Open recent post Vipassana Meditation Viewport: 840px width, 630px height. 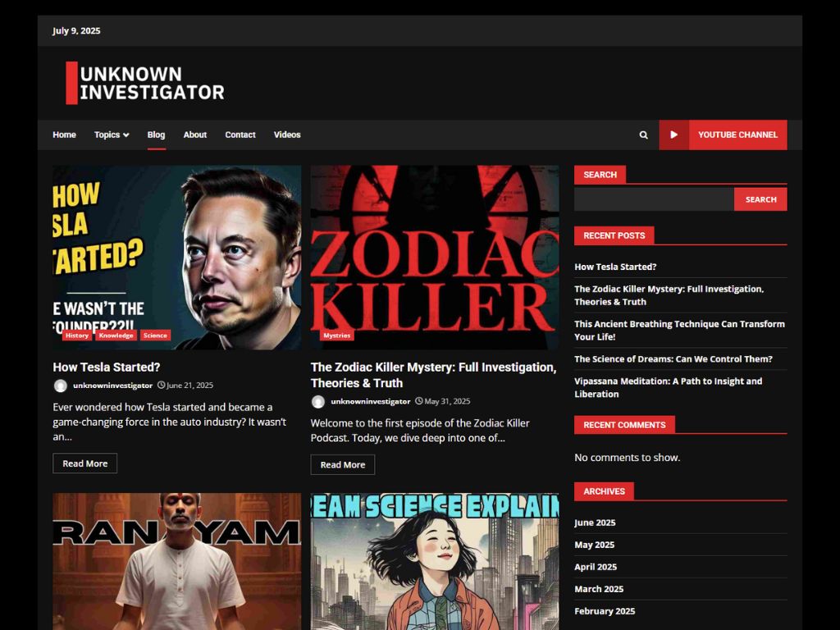click(x=668, y=388)
